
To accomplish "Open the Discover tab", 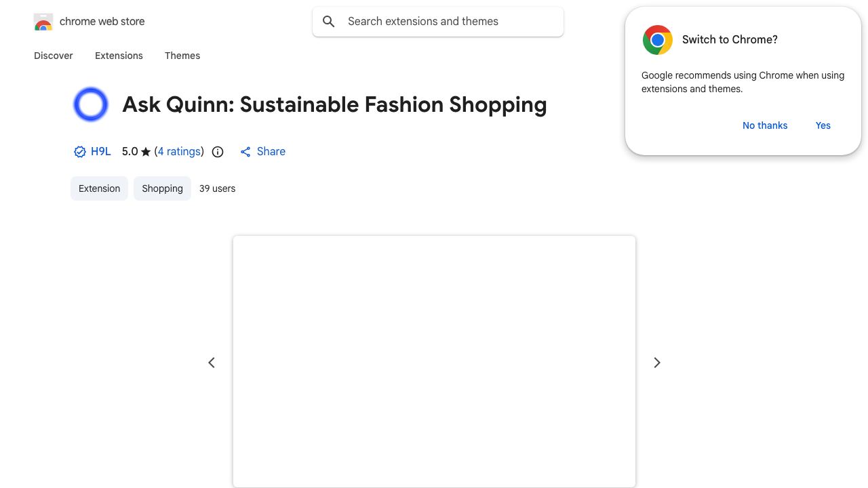I will [54, 56].
